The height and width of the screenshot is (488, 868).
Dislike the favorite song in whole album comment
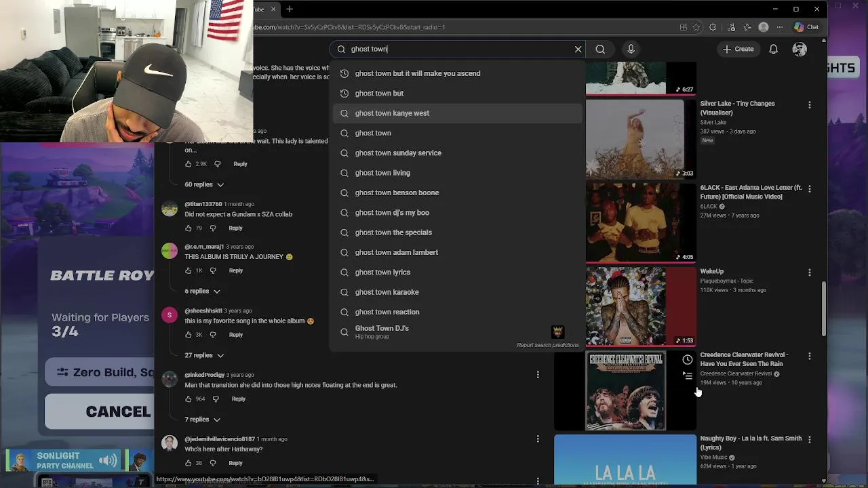[x=213, y=335]
